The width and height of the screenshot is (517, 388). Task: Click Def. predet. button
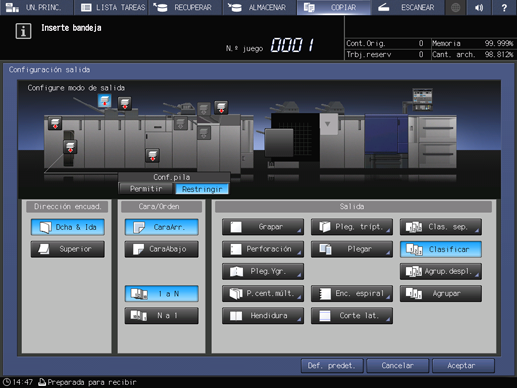[332, 366]
